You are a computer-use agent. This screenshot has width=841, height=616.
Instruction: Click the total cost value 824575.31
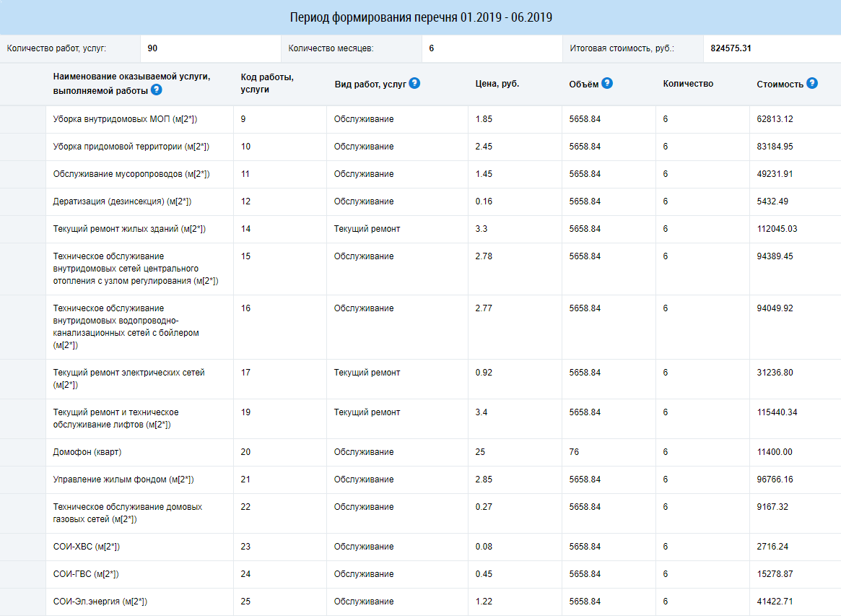click(731, 48)
